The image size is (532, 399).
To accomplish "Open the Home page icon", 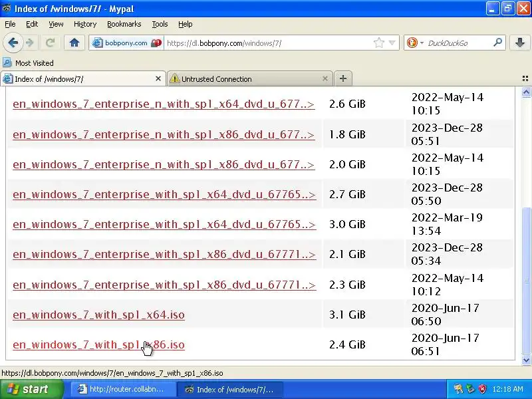I will (74, 43).
